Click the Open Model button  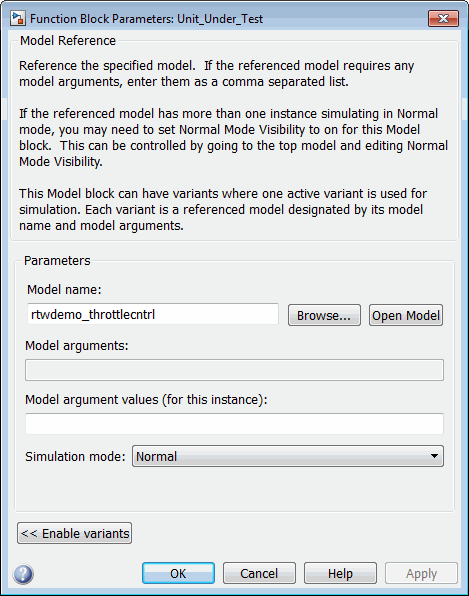tap(406, 315)
